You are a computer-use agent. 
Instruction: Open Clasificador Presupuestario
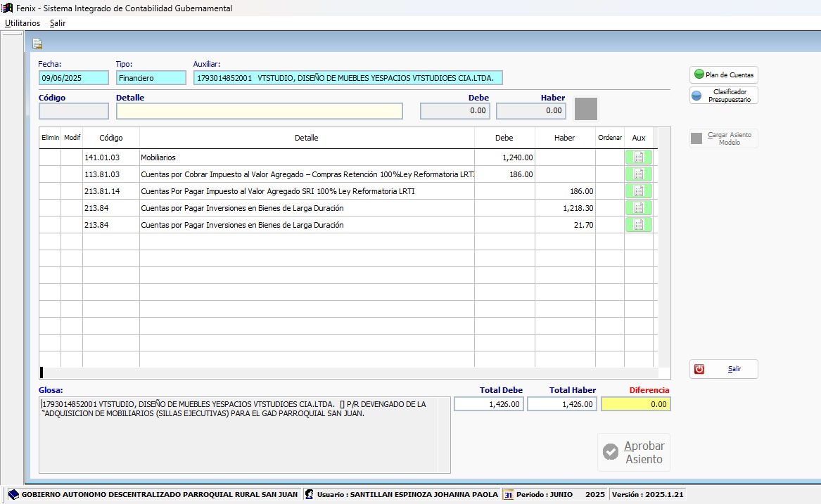point(723,96)
